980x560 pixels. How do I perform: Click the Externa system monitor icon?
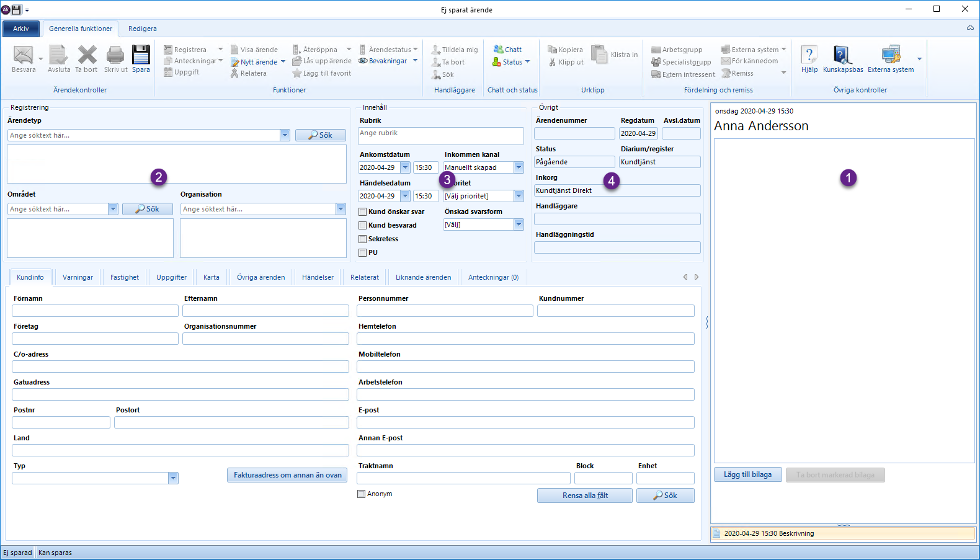(891, 55)
